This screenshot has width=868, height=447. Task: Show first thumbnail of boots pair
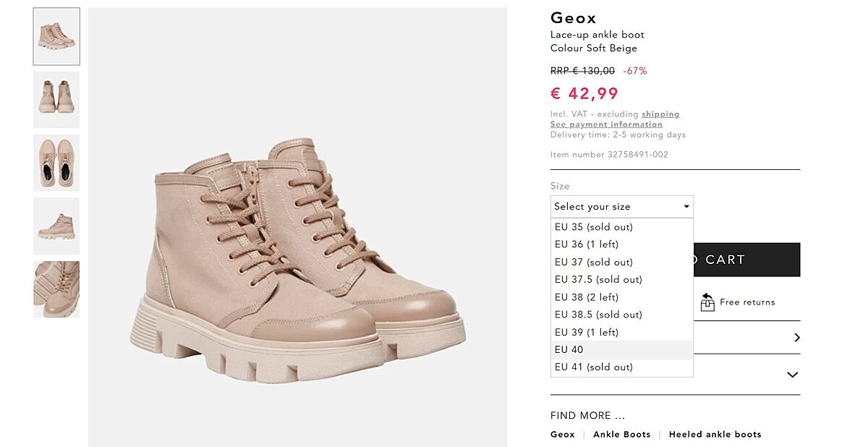click(x=56, y=36)
